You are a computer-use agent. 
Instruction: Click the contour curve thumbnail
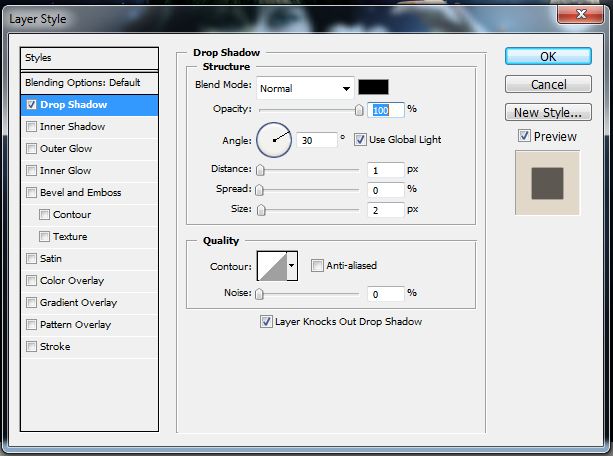pyautogui.click(x=272, y=266)
